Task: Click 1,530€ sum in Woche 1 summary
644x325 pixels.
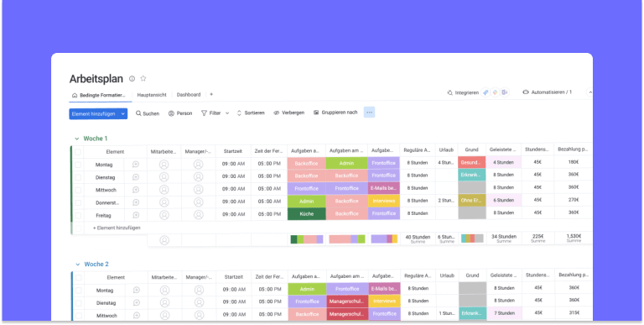Action: (574, 238)
